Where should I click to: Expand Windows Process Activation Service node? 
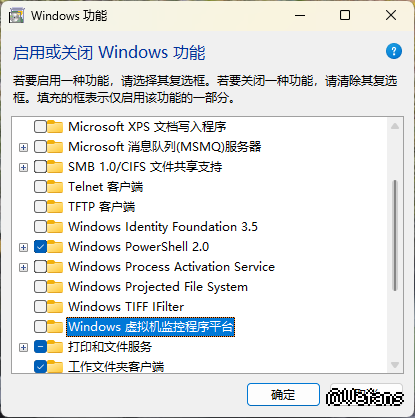(x=23, y=267)
